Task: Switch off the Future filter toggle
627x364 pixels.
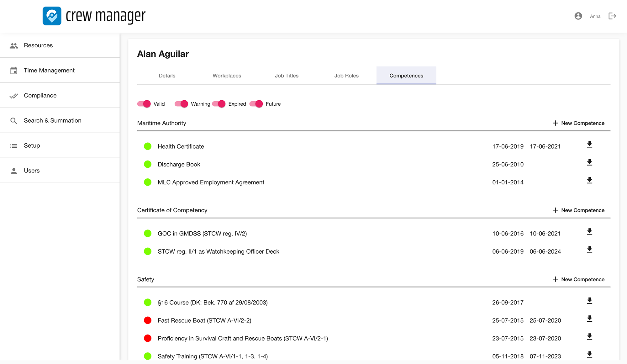Action: tap(256, 104)
